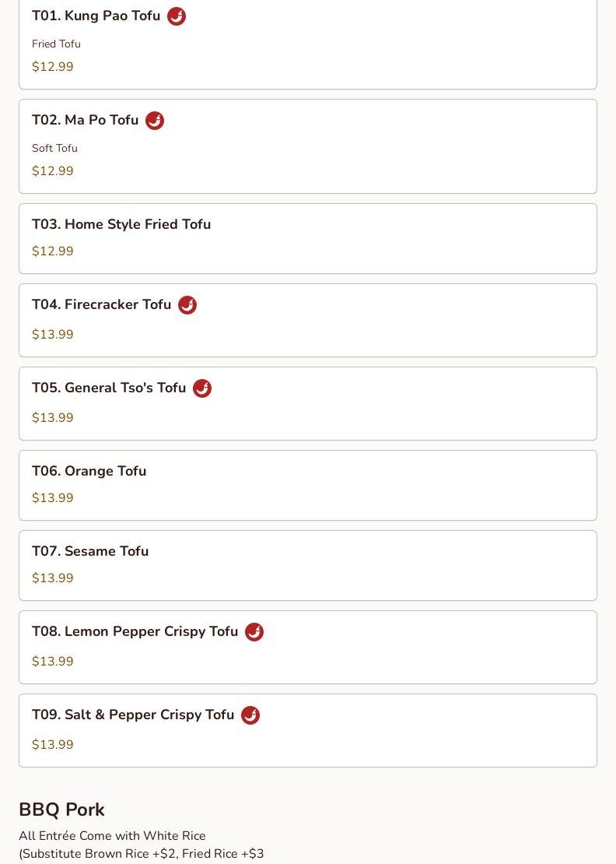Click the $13.99 price under Sesame Tofu
The width and height of the screenshot is (616, 864).
pos(53,578)
